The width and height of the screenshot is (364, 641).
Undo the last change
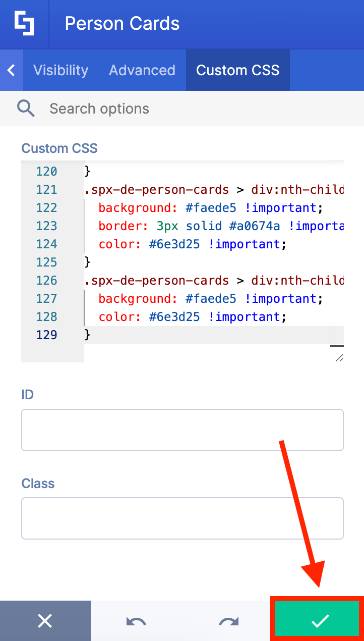click(136, 621)
